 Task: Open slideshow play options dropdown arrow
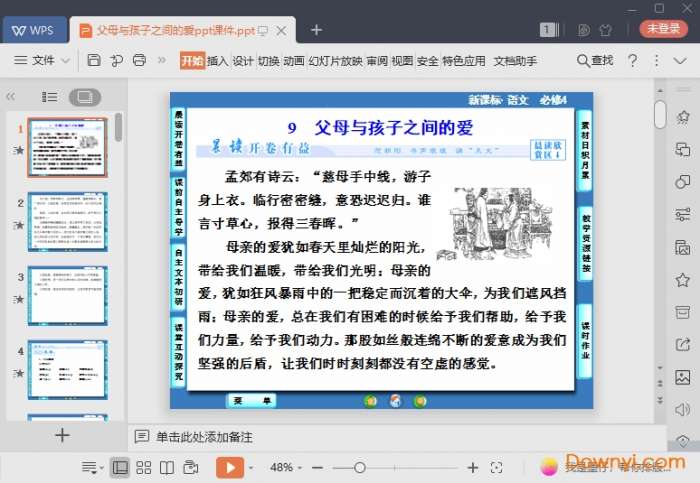(251, 467)
